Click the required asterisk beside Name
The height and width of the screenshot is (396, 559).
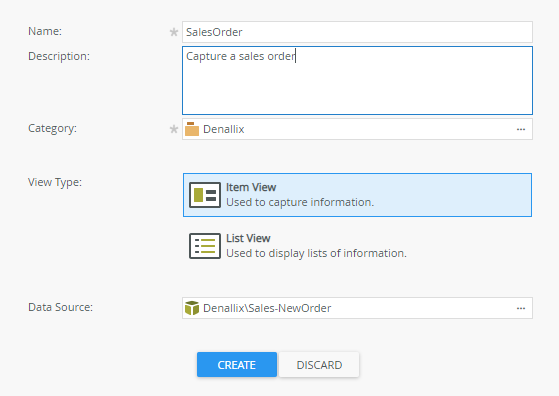point(174,32)
